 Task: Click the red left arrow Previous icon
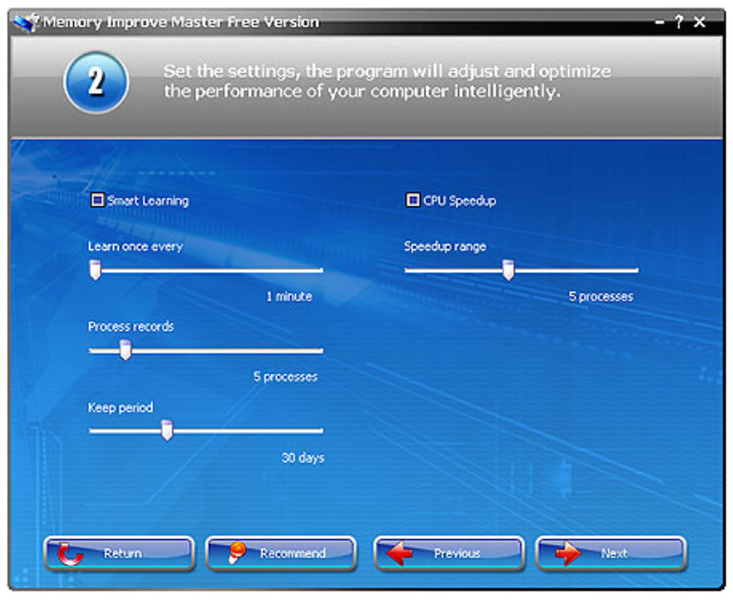tap(400, 554)
